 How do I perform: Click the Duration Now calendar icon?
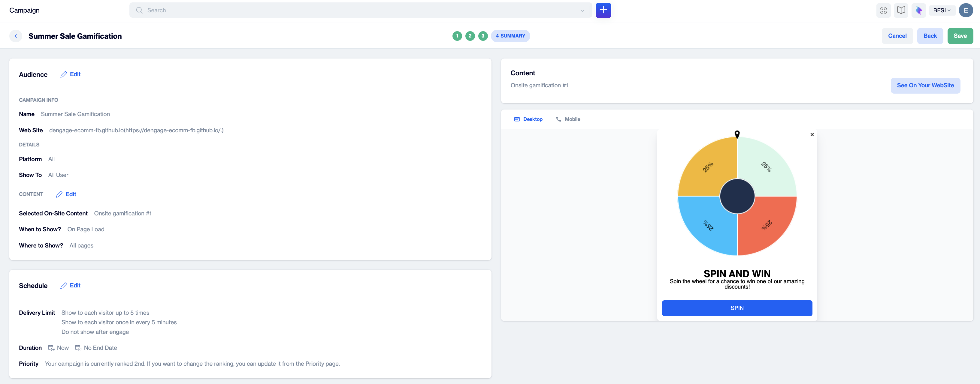(51, 348)
